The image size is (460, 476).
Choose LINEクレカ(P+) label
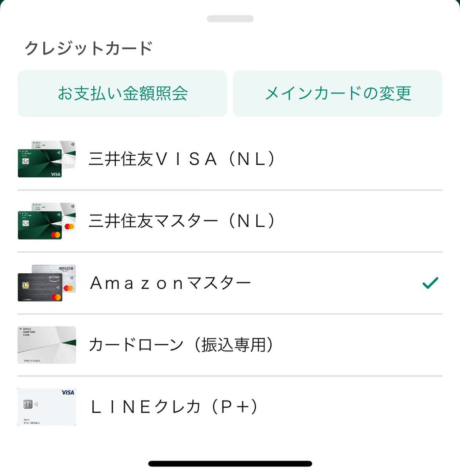click(175, 407)
